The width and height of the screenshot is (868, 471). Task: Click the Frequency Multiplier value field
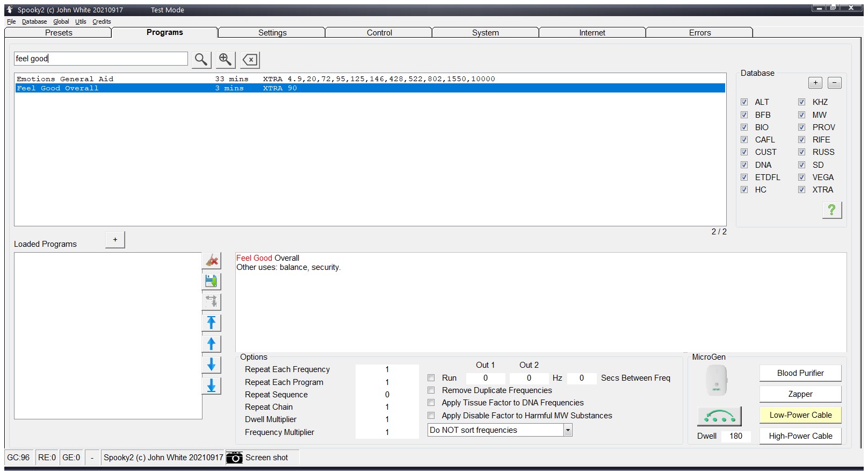[x=387, y=432]
